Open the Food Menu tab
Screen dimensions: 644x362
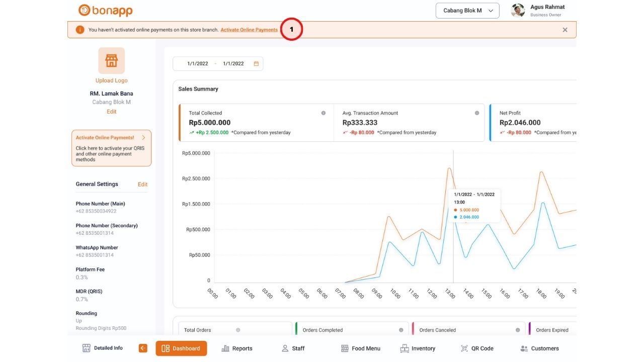point(361,348)
